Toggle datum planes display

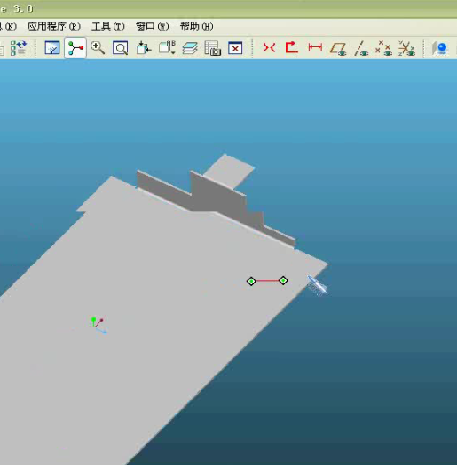pos(338,48)
